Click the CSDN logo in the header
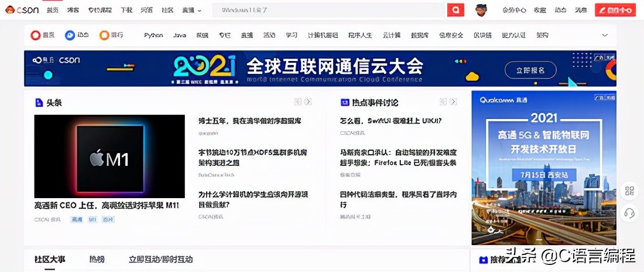 coord(22,10)
